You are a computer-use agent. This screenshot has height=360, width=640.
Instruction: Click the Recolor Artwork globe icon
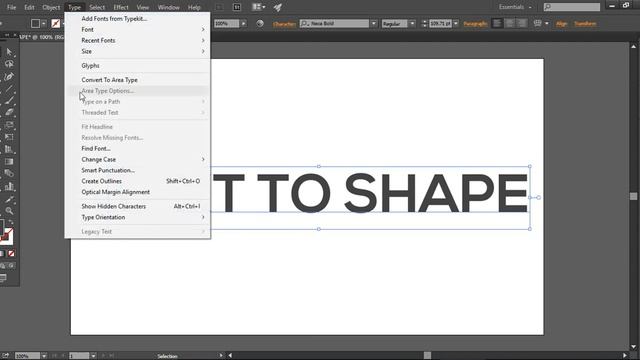(x=260, y=24)
